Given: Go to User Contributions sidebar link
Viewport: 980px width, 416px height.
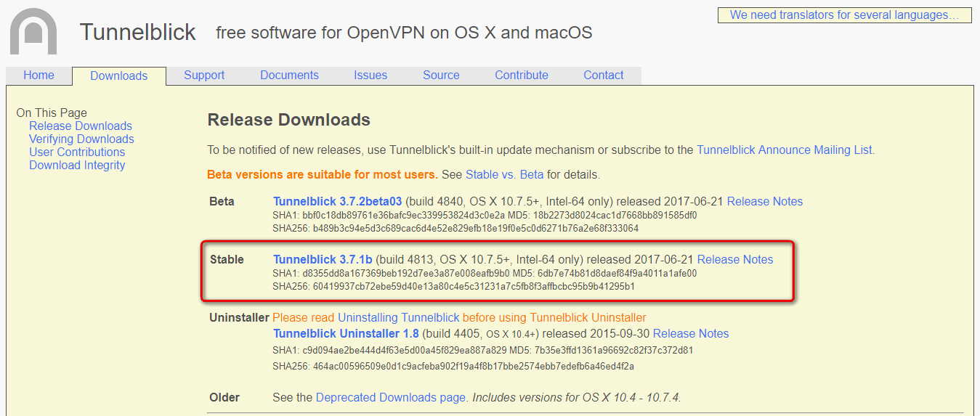Looking at the screenshot, I should [x=77, y=152].
